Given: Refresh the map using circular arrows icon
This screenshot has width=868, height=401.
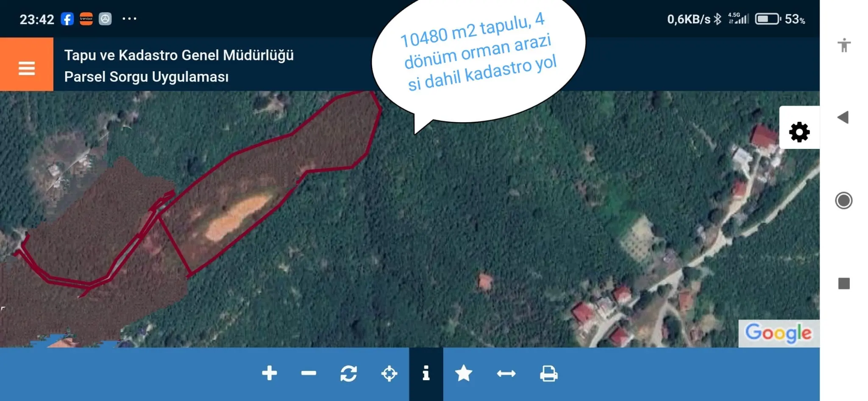Looking at the screenshot, I should [348, 374].
